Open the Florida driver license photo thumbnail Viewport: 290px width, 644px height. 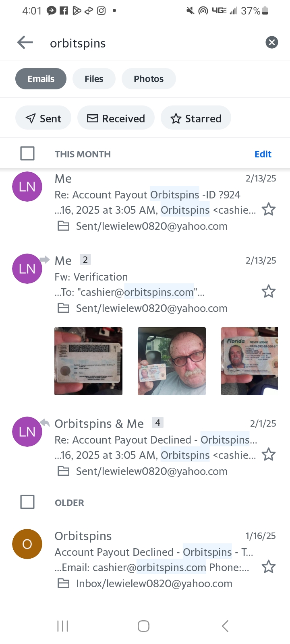[x=249, y=361]
